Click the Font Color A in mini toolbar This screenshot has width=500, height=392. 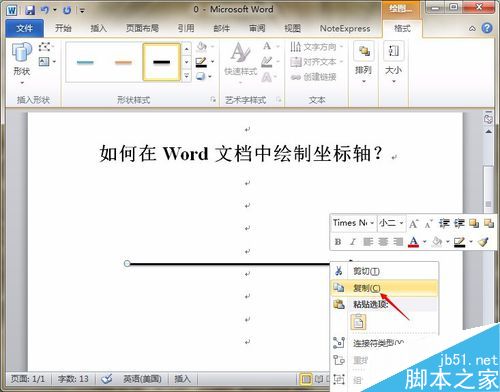tap(413, 241)
